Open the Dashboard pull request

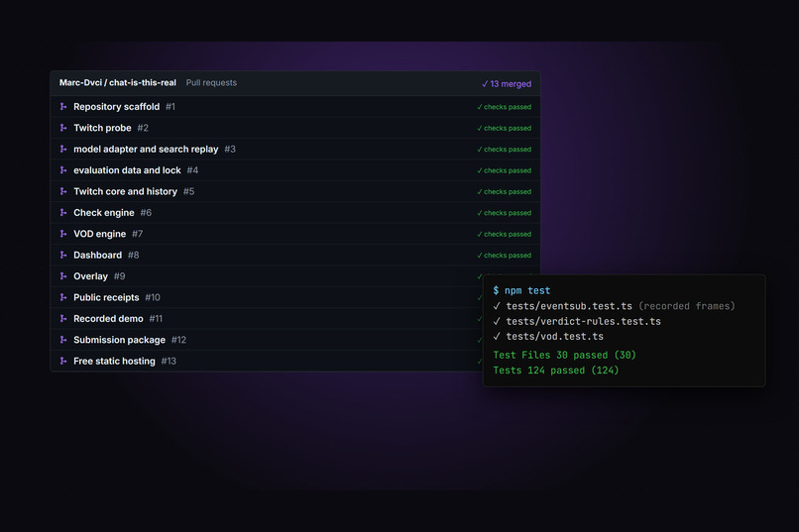click(97, 255)
